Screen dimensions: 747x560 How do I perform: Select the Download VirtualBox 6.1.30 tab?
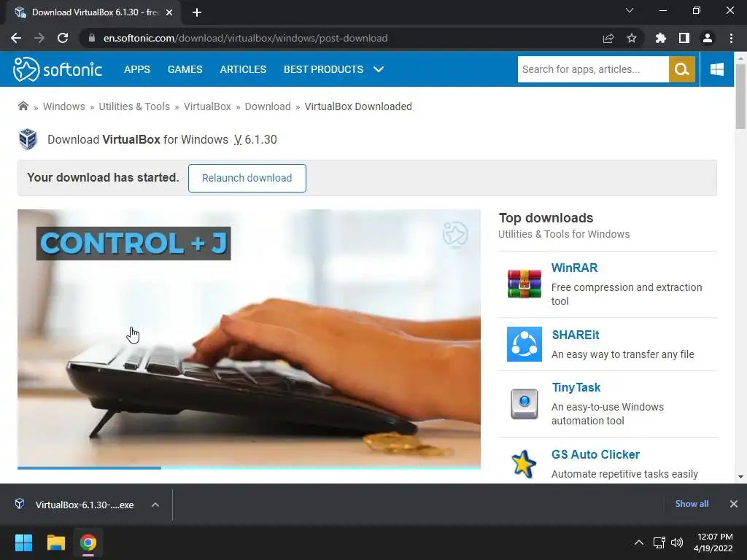(x=94, y=12)
